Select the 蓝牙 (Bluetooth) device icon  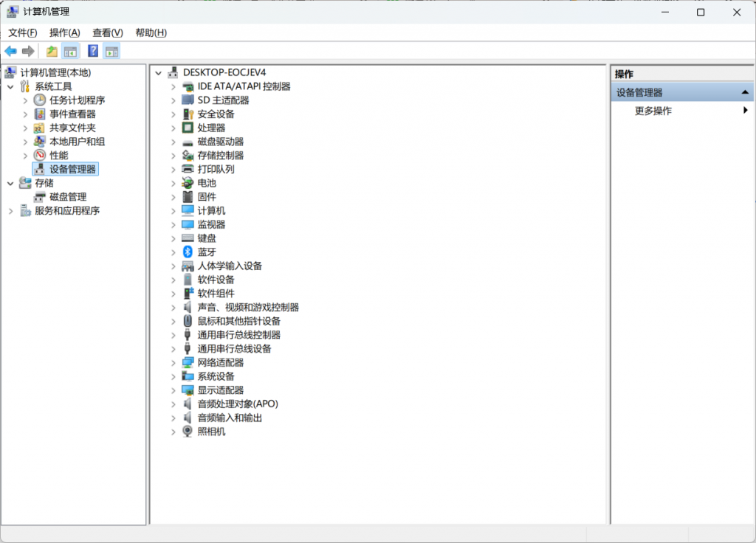click(188, 252)
